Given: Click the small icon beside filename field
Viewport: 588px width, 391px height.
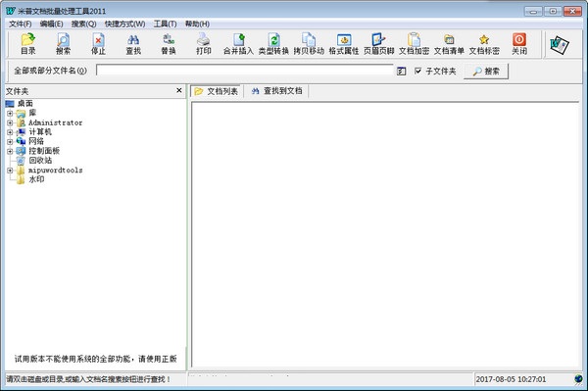Looking at the screenshot, I should (x=401, y=71).
